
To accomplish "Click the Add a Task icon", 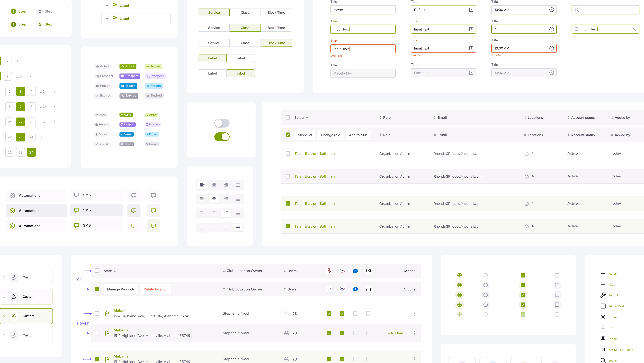I will [603, 306].
